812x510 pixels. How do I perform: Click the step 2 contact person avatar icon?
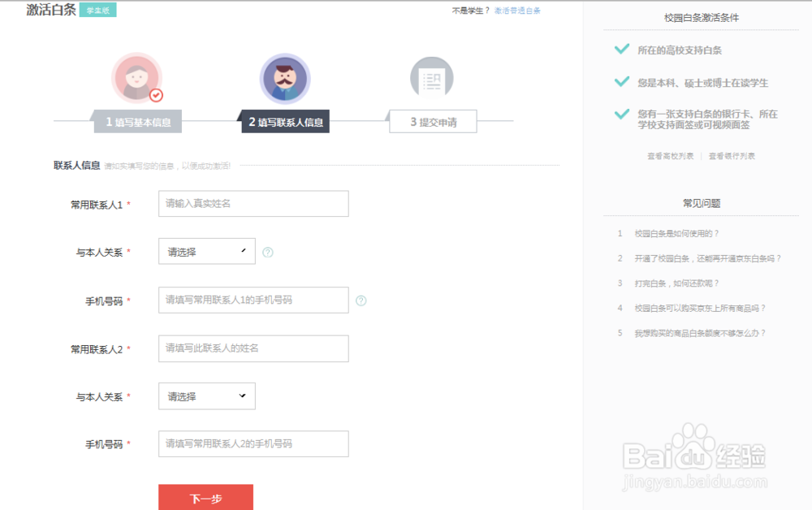tap(284, 77)
